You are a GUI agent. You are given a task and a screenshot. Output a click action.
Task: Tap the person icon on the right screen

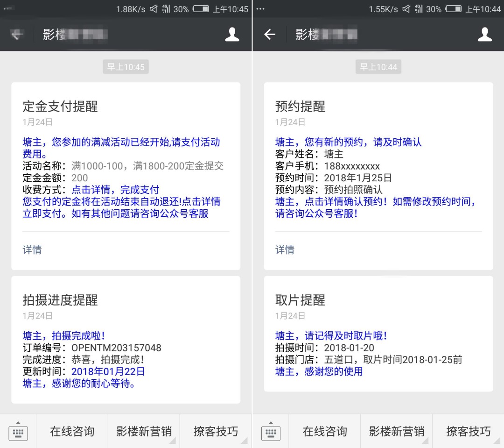pos(485,35)
